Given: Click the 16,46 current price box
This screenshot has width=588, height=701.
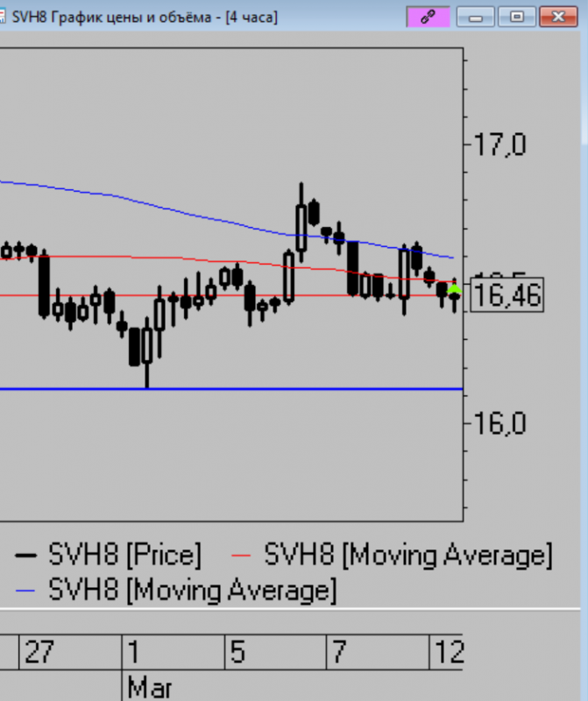Looking at the screenshot, I should click(x=507, y=297).
